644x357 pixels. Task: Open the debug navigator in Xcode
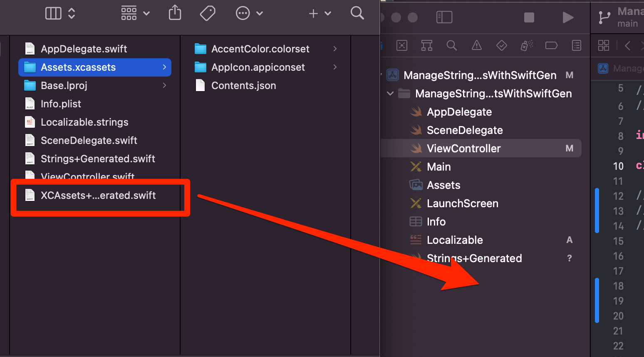coord(527,45)
